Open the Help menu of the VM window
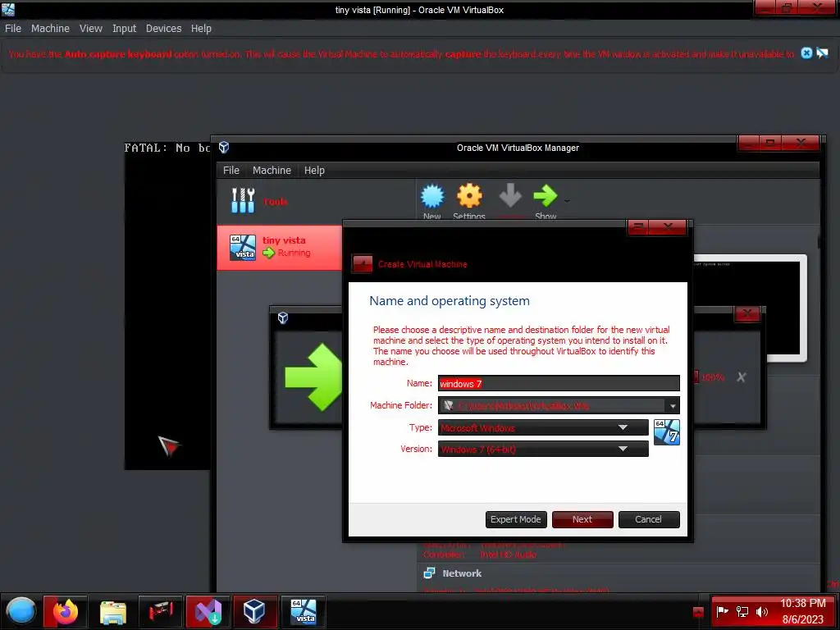The width and height of the screenshot is (840, 630). pyautogui.click(x=201, y=29)
